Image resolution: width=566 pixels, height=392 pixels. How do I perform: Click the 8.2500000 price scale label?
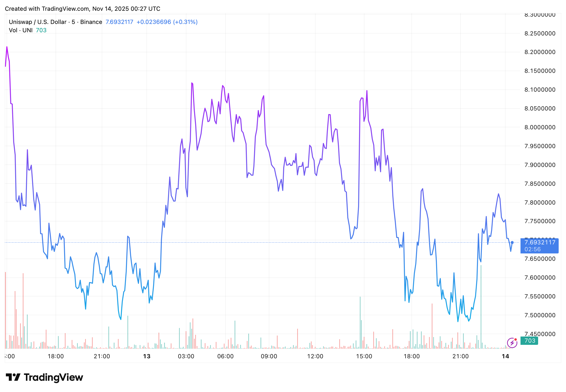point(540,33)
